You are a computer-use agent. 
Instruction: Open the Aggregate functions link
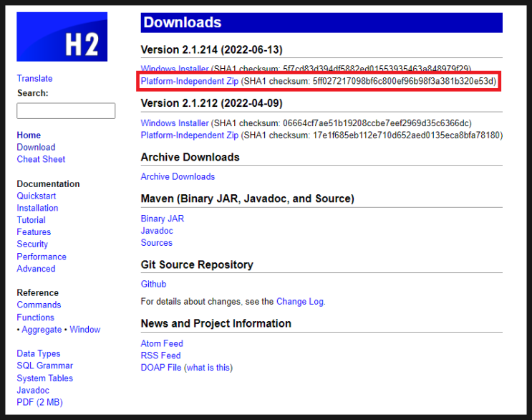[x=42, y=330]
